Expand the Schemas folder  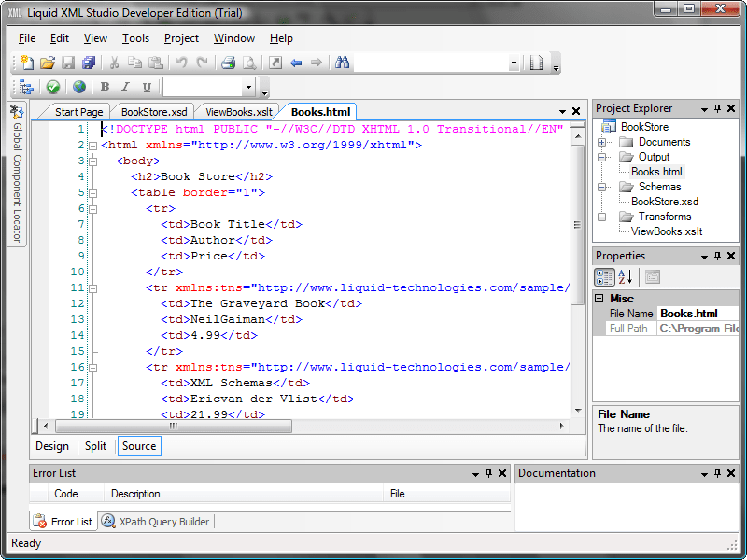[604, 186]
